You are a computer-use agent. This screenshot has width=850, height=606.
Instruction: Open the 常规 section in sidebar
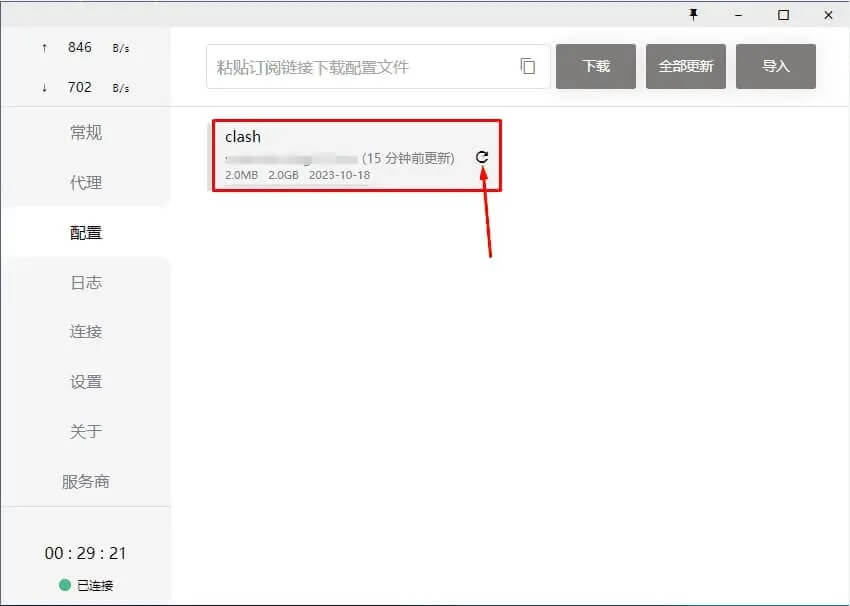[x=86, y=133]
